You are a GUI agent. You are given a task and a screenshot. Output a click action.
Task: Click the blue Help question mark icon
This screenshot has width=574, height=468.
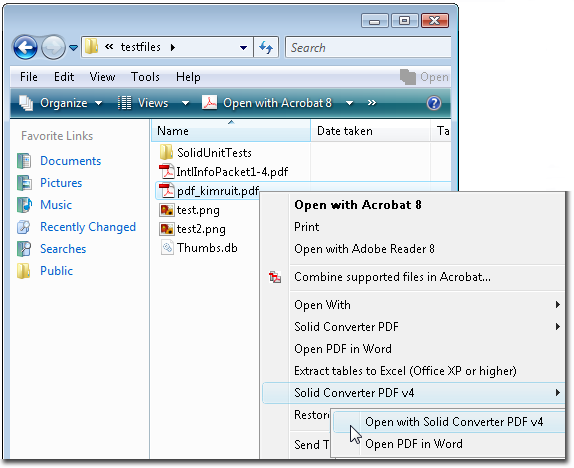coord(434,103)
